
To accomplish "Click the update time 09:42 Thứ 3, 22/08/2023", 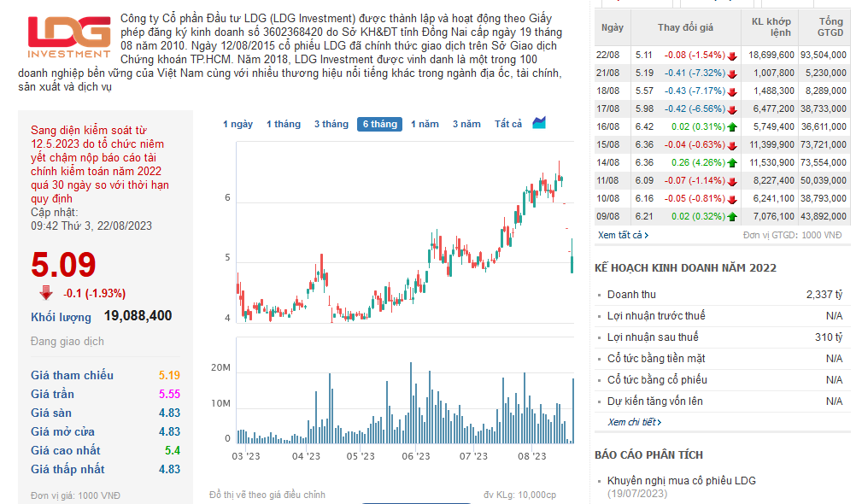I will [91, 226].
